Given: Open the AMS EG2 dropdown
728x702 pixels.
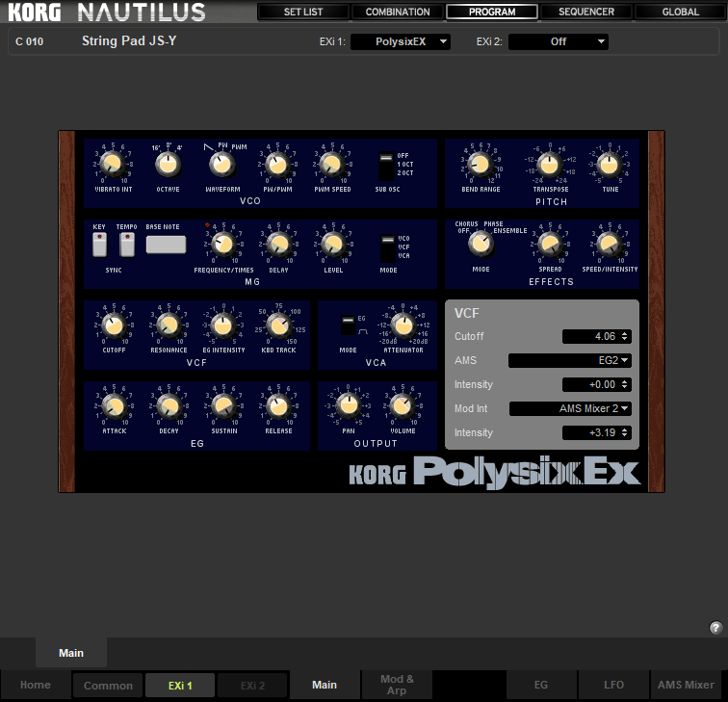Looking at the screenshot, I should 570,360.
